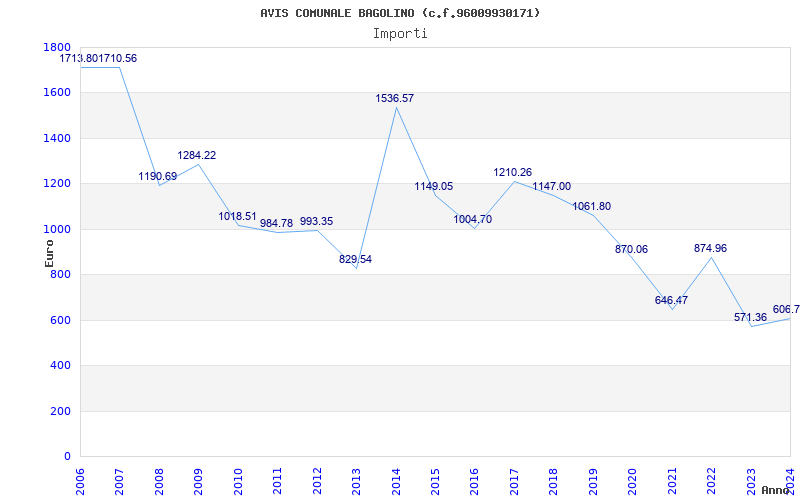This screenshot has height=500, width=800.
Task: Select the 600 y-axis tick label
Action: tap(60, 320)
